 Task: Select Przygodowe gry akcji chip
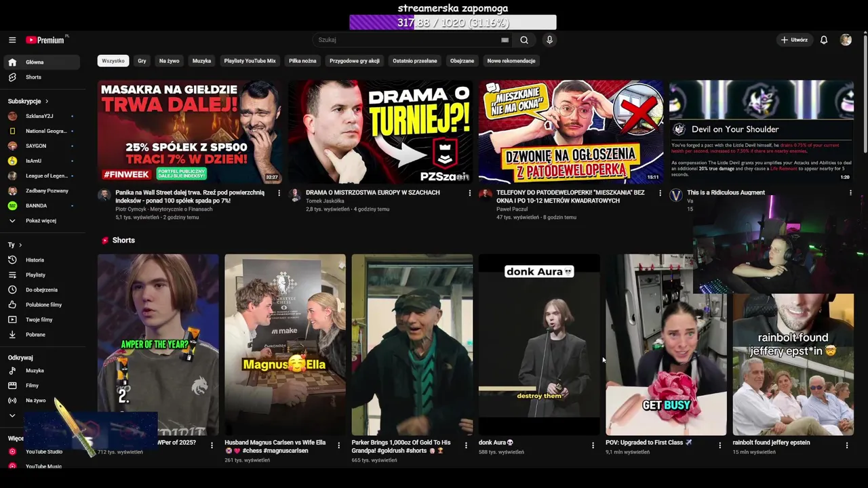click(x=355, y=61)
